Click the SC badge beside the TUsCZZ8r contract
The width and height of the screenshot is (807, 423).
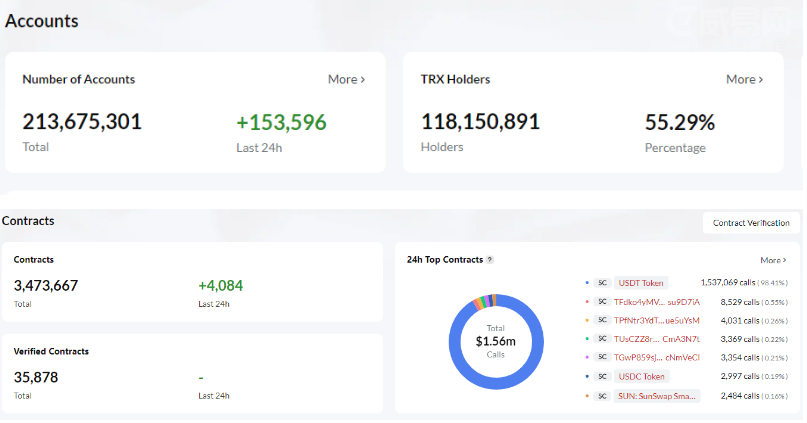(602, 339)
